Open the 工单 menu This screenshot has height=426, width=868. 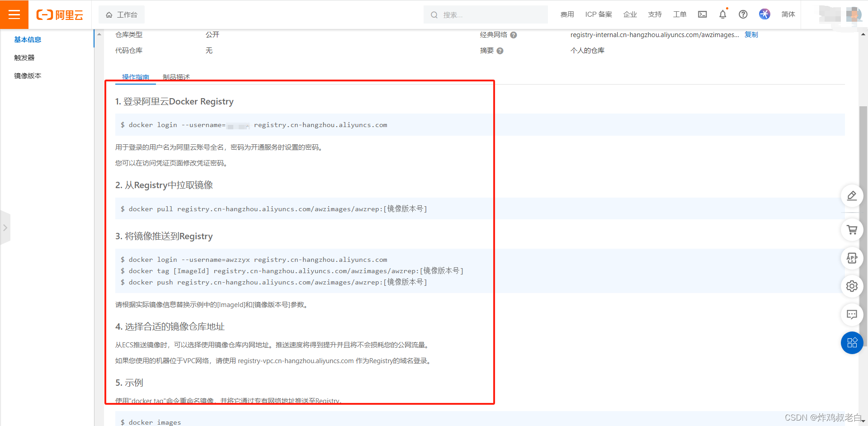pyautogui.click(x=679, y=14)
